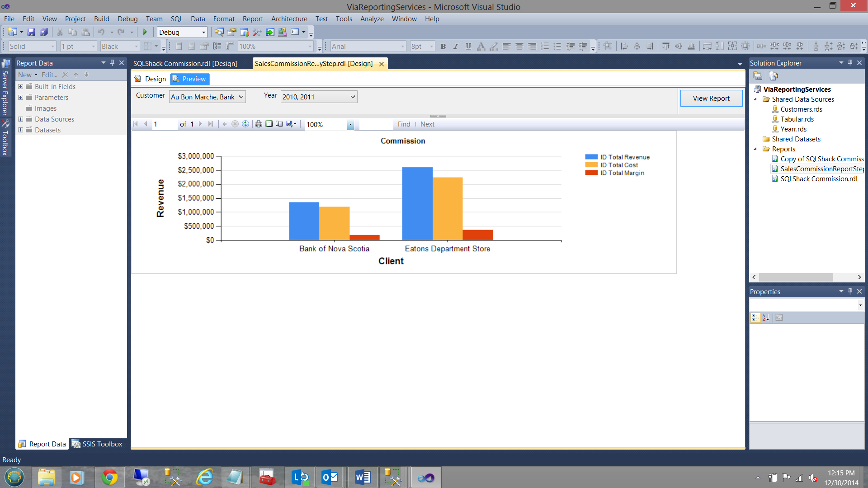Click the Bold formatting button

(443, 46)
